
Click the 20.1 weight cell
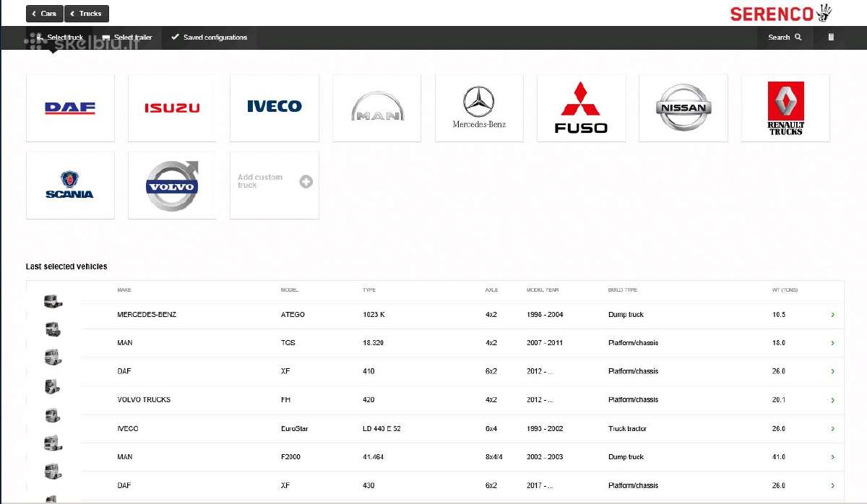pyautogui.click(x=778, y=400)
